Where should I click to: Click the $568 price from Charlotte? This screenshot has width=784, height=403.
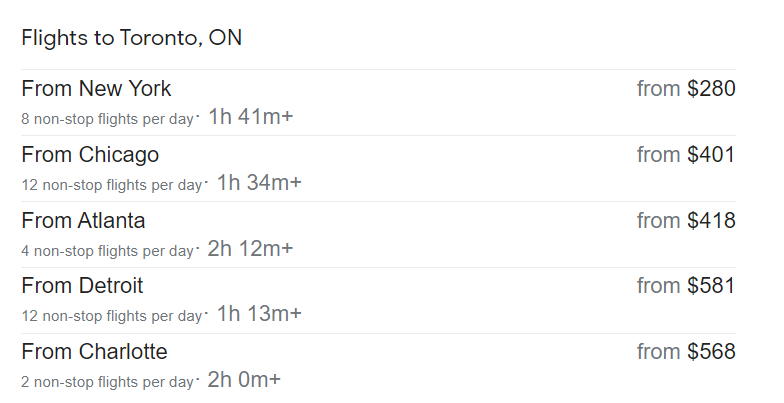point(711,352)
